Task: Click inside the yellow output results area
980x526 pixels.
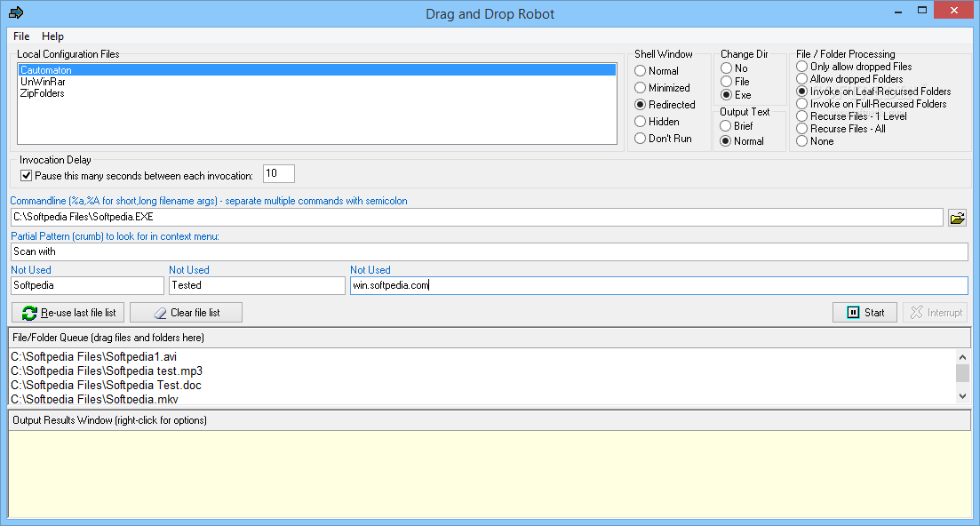Action: pos(490,474)
